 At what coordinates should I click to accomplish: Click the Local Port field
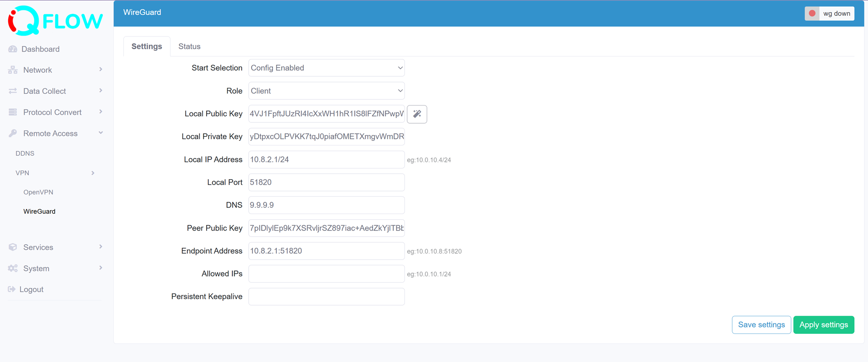326,182
